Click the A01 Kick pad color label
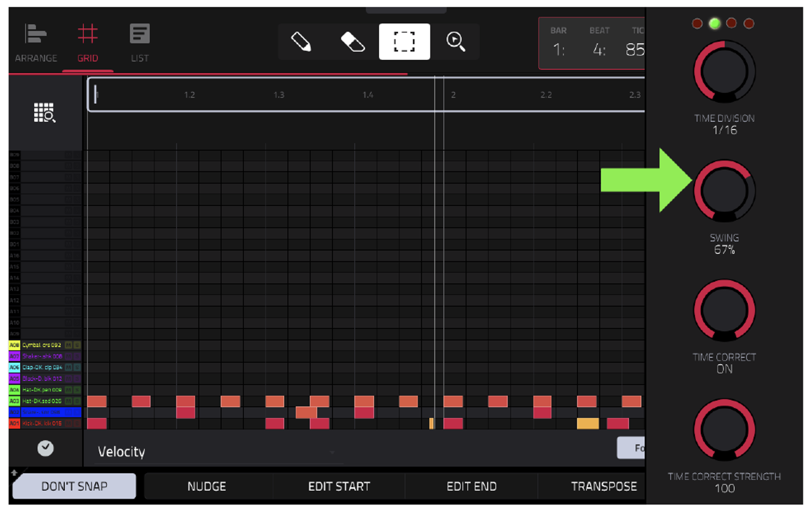The width and height of the screenshot is (812, 515). pyautogui.click(x=14, y=423)
